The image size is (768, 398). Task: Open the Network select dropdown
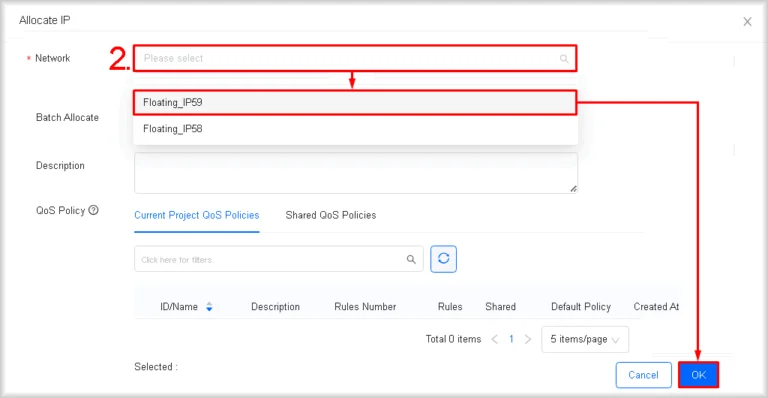(355, 58)
